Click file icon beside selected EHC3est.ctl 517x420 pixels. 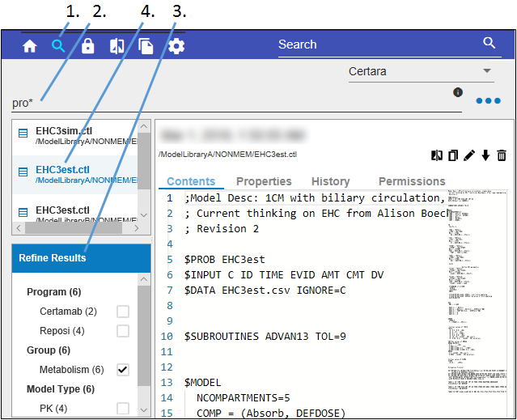pyautogui.click(x=23, y=172)
